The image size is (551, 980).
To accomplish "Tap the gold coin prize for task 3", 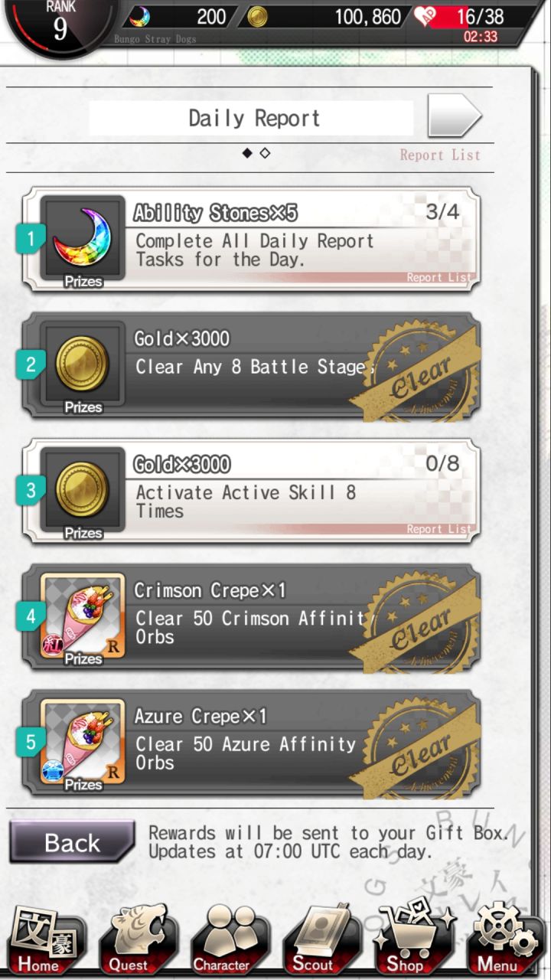I will click(x=82, y=491).
